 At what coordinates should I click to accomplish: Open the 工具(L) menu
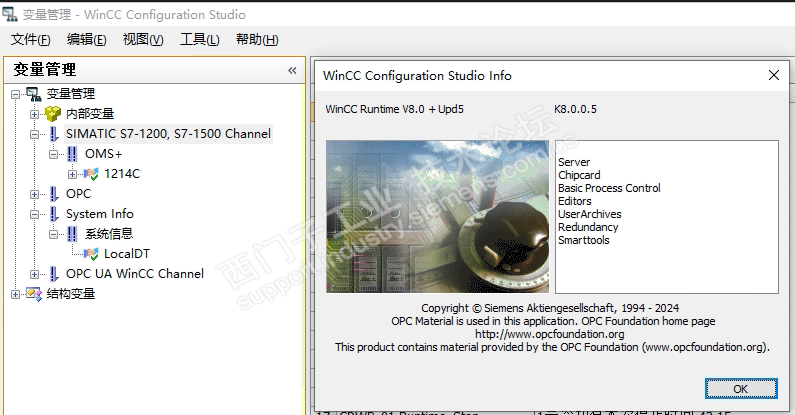coord(200,40)
